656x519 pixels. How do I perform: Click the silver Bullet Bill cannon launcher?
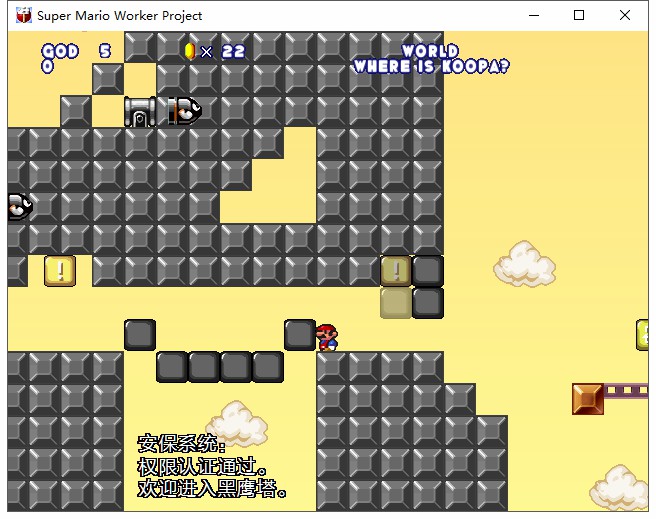click(140, 111)
